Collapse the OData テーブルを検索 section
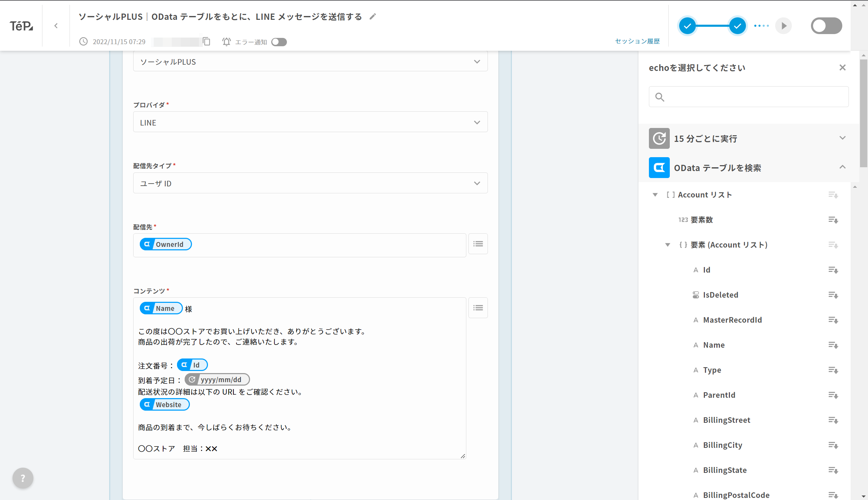 [x=843, y=167]
